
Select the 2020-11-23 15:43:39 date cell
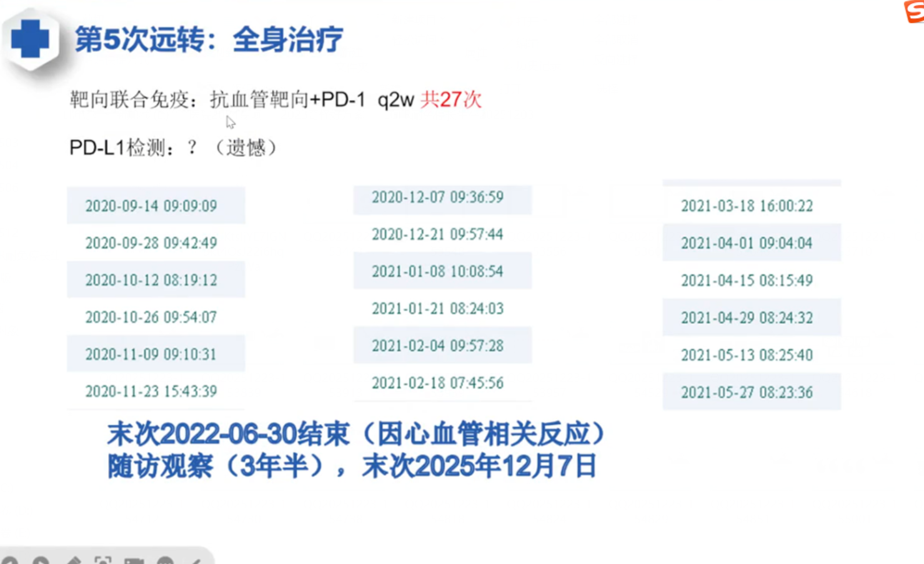click(151, 391)
